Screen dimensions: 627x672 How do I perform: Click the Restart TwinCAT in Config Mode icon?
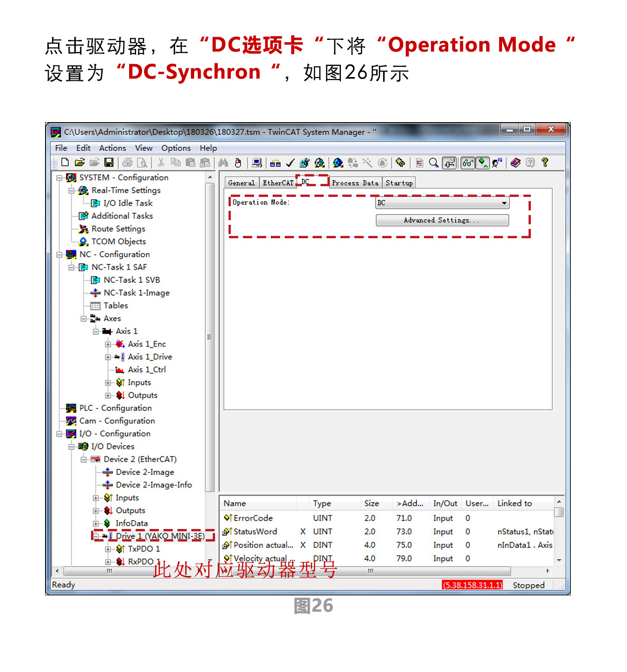pos(338,163)
